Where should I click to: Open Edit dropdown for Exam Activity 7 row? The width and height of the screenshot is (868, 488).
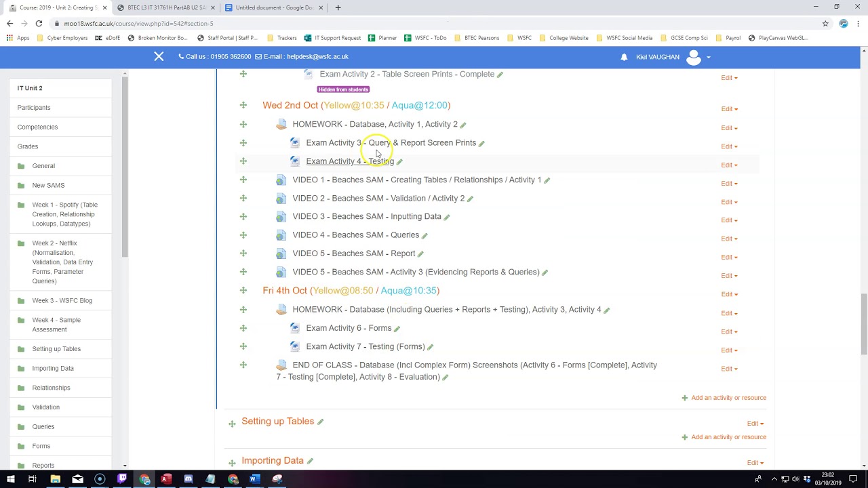pyautogui.click(x=729, y=350)
